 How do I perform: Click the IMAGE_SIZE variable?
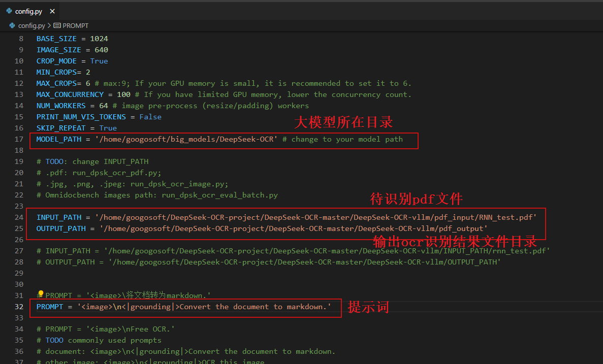tap(59, 50)
